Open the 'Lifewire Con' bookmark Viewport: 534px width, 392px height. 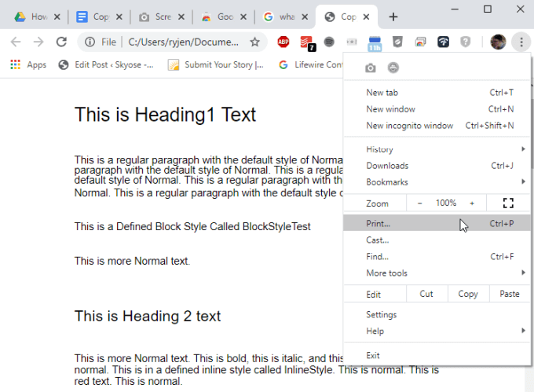pos(311,64)
